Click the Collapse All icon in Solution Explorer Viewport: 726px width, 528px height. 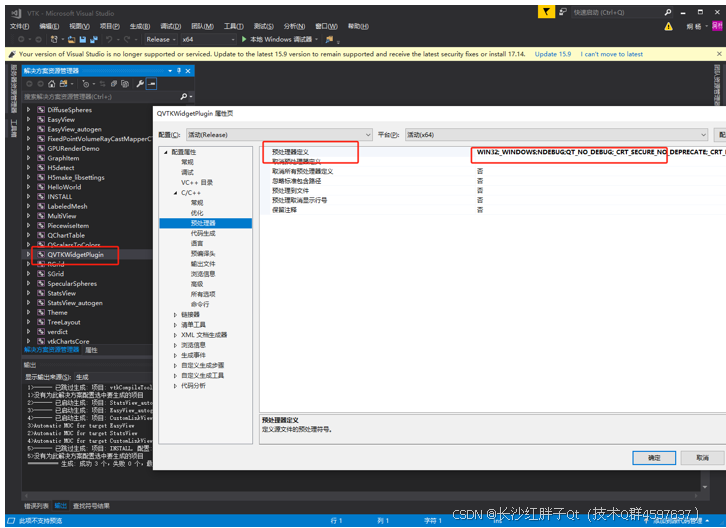pyautogui.click(x=114, y=84)
